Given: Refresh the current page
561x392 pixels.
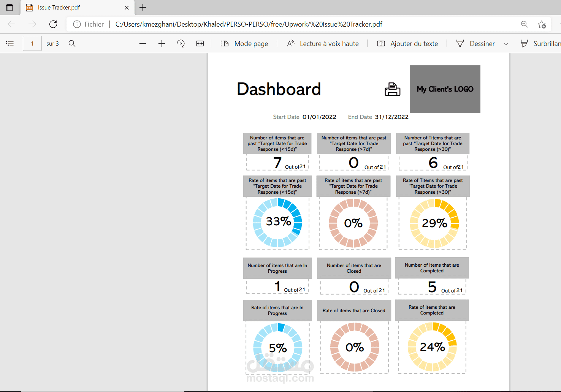Looking at the screenshot, I should [x=53, y=24].
